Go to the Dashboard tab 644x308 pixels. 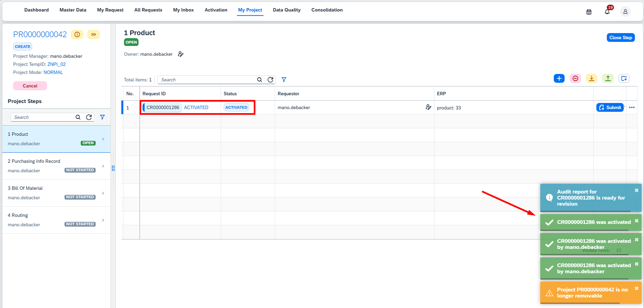(36, 10)
